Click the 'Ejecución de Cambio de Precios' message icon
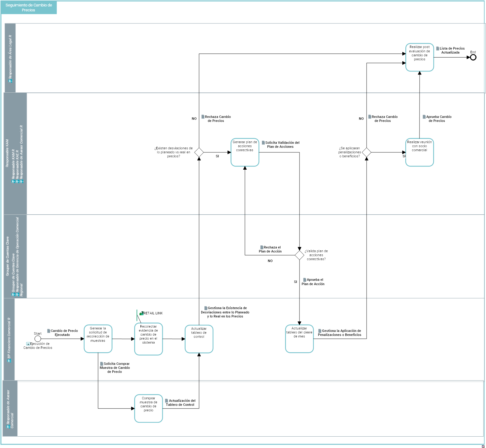Image resolution: width=486 pixels, height=448 pixels. coord(28,344)
